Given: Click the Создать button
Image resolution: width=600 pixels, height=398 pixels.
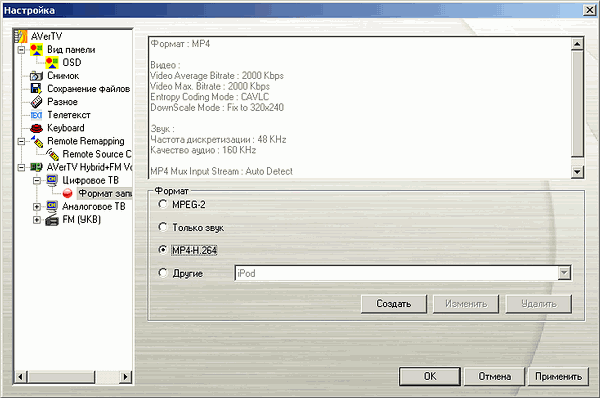Looking at the screenshot, I should click(394, 304).
